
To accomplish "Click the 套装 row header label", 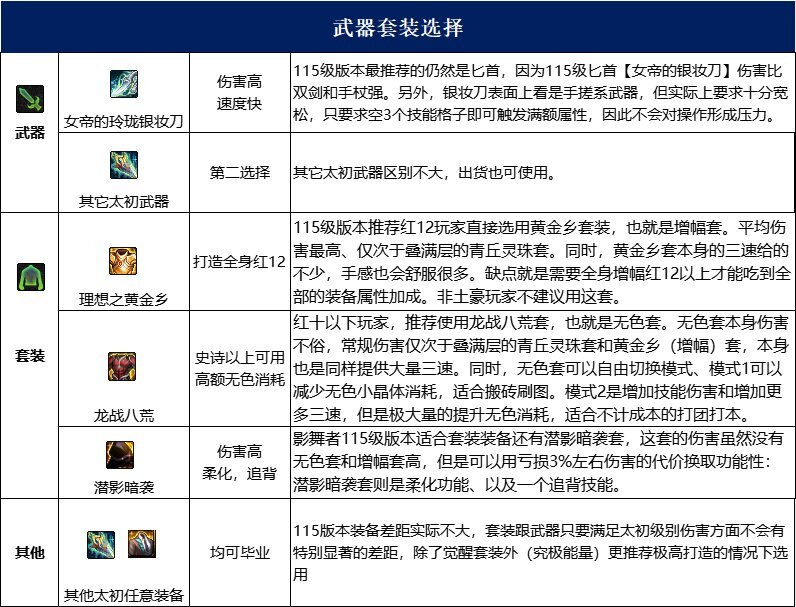I will 30,356.
